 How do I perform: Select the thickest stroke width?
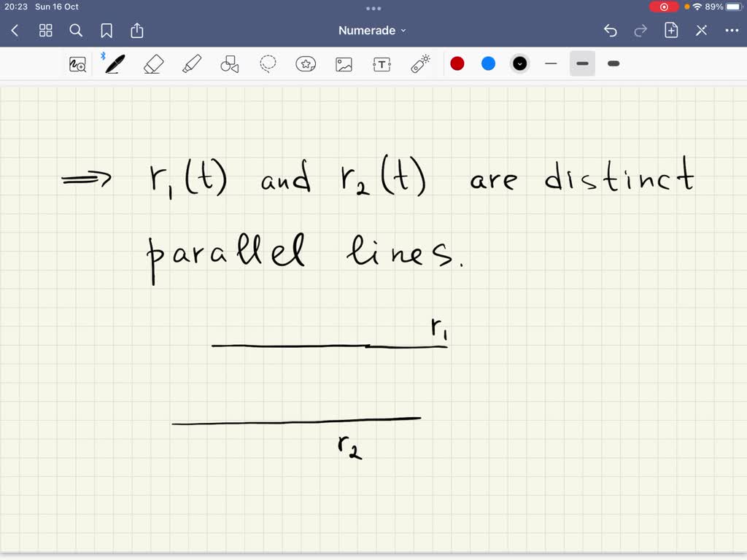click(614, 64)
